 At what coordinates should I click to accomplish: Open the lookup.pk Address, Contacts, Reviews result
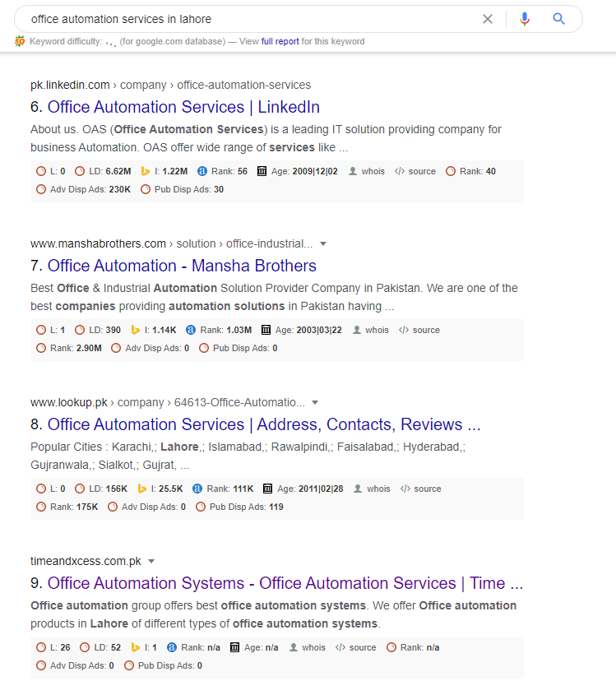pos(264,424)
